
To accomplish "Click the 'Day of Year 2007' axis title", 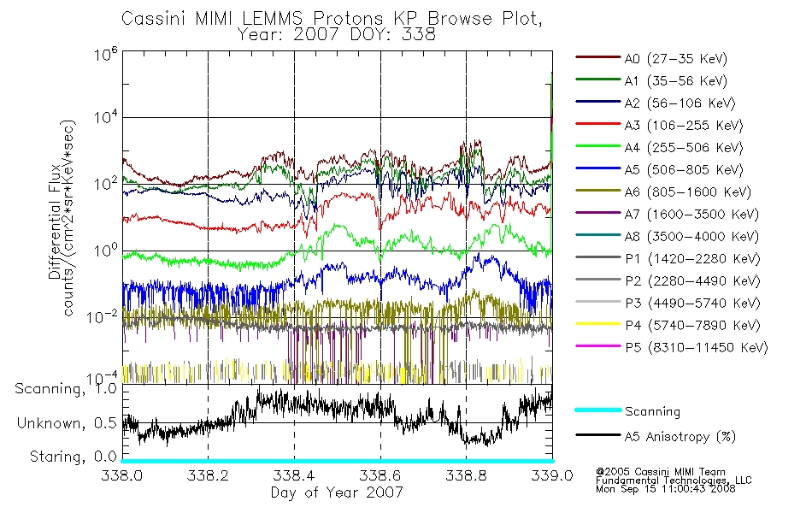I will [x=337, y=492].
